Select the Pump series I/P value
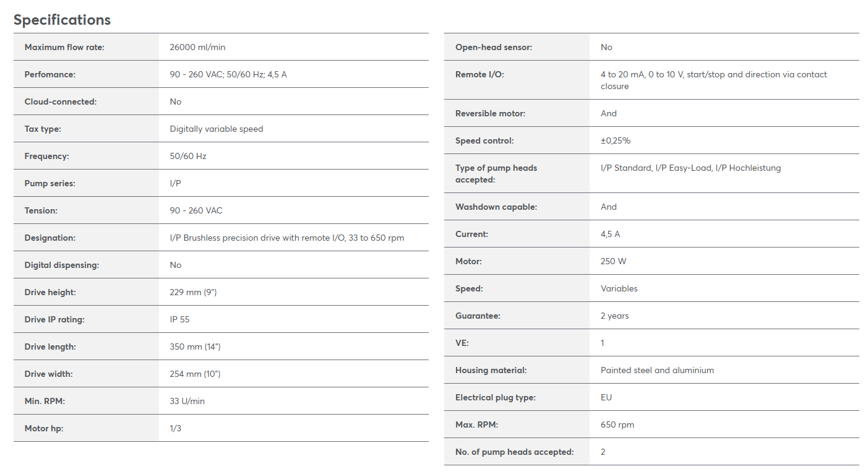Image resolution: width=868 pixels, height=474 pixels. click(175, 183)
